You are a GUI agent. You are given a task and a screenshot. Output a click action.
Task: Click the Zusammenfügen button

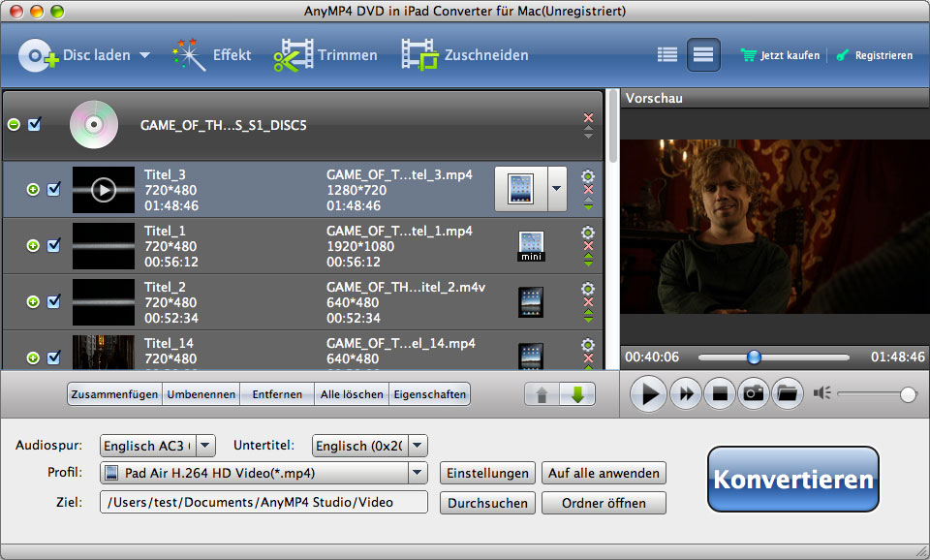click(114, 394)
